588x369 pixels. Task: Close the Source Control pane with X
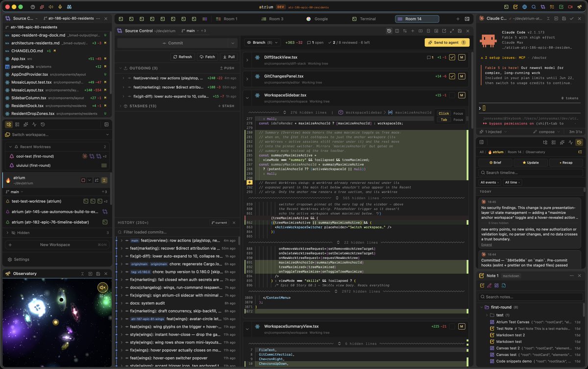pyautogui.click(x=469, y=31)
